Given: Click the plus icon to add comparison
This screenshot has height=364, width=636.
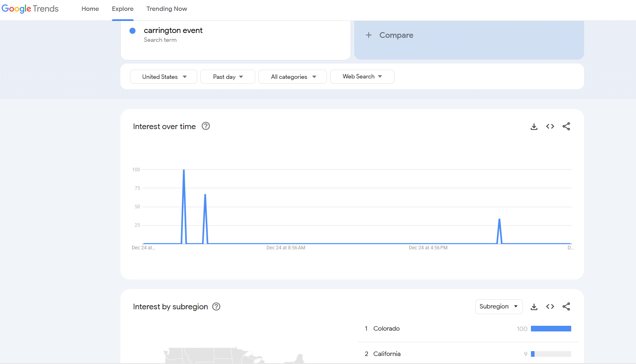Looking at the screenshot, I should point(369,35).
